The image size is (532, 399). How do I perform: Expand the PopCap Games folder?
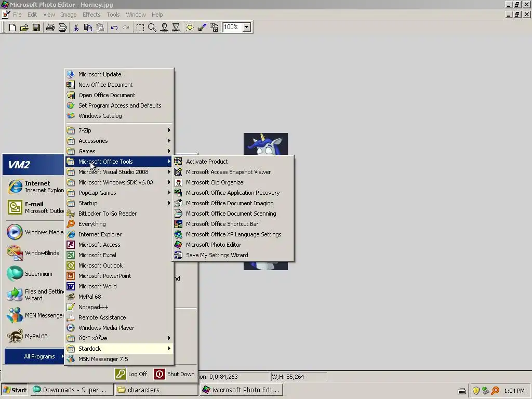tap(119, 193)
